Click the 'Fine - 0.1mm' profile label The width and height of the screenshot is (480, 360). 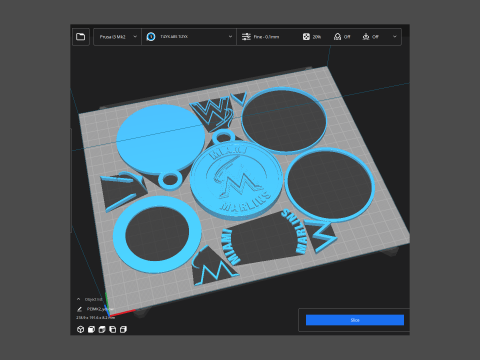pos(266,37)
